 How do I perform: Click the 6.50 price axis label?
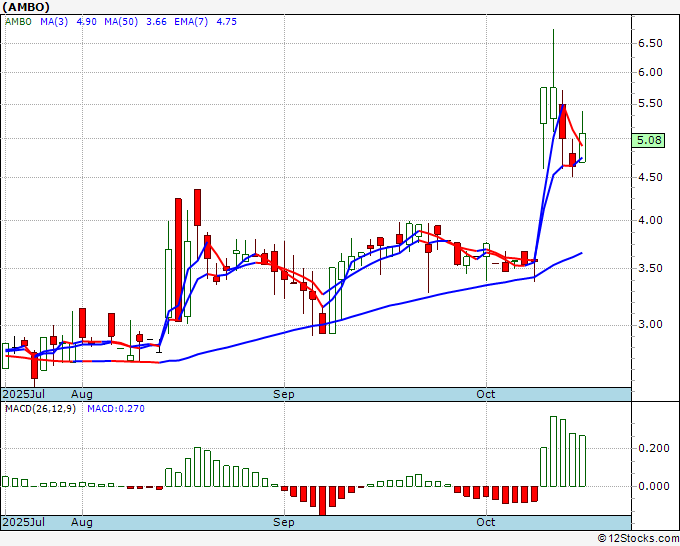coord(650,43)
